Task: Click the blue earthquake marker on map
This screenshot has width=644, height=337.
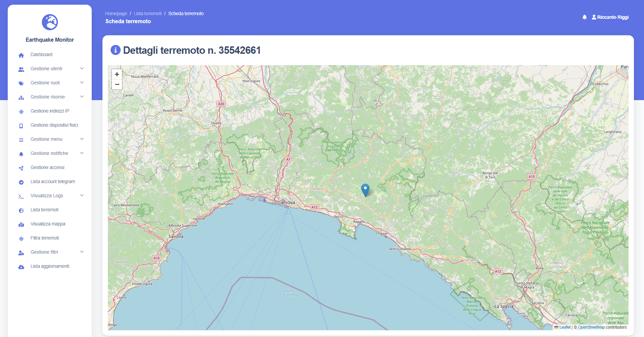Action: pos(365,190)
